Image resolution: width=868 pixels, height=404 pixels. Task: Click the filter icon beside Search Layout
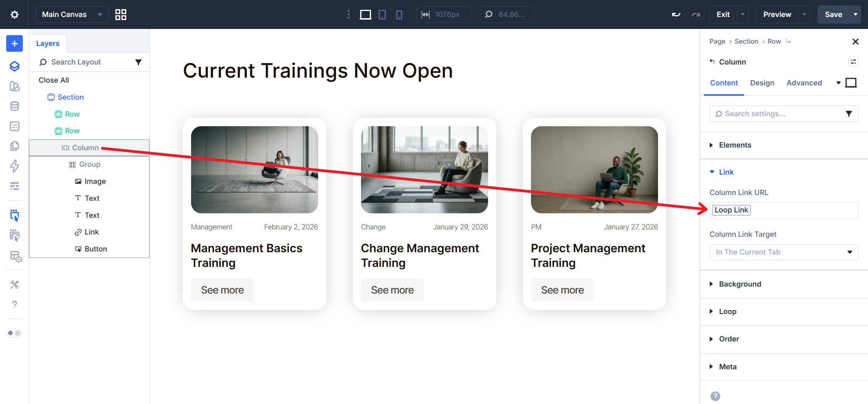[138, 62]
